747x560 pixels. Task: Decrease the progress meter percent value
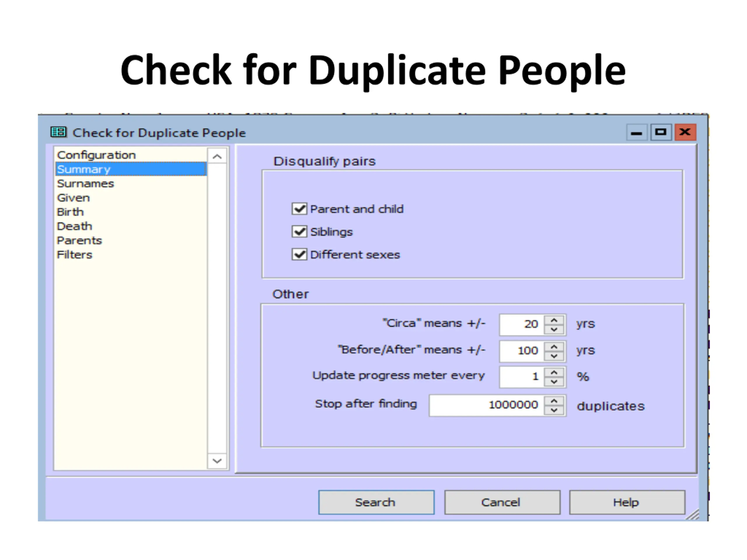tap(554, 381)
